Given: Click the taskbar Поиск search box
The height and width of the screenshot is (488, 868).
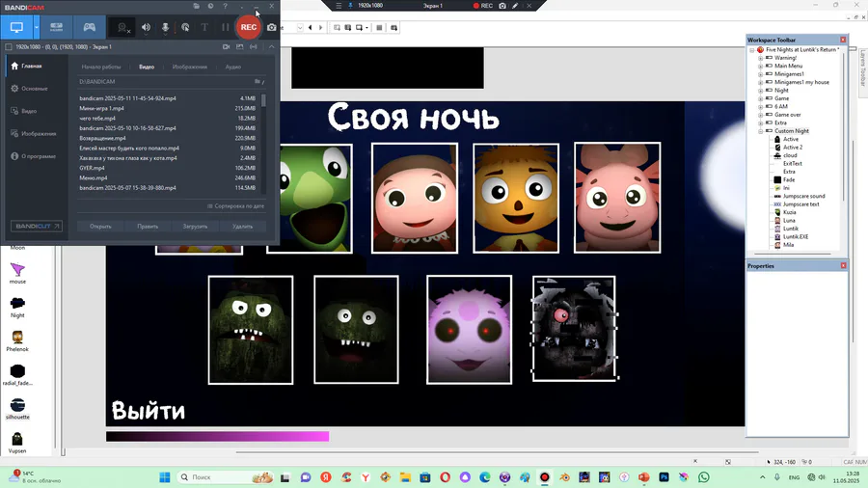Looking at the screenshot, I should (x=226, y=477).
